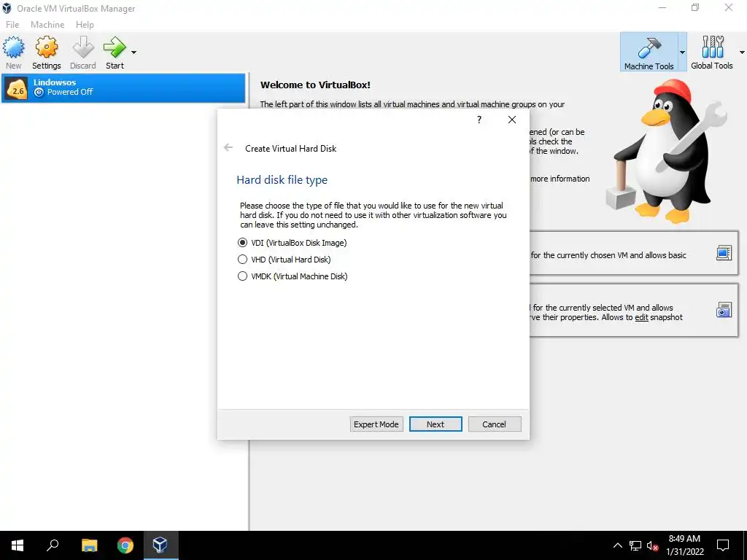
Task: Click the network tray icon
Action: pyautogui.click(x=635, y=545)
